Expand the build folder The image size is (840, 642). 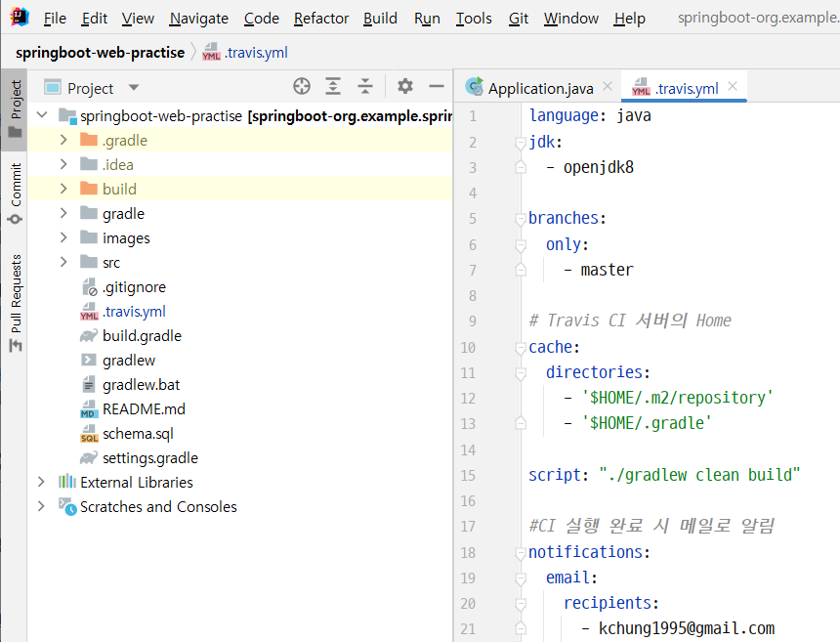(x=63, y=189)
